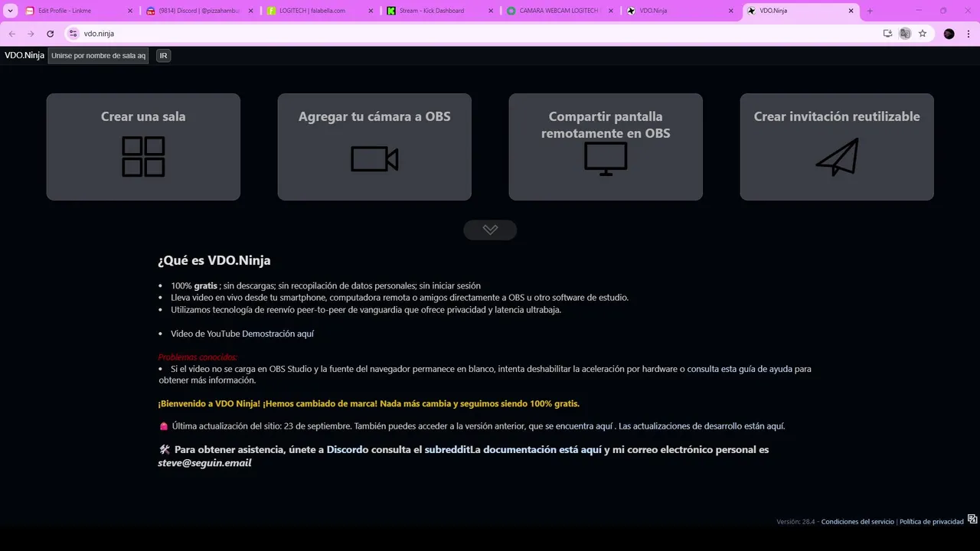Choose Compartir pantalla remotamente en OBS card

(606, 147)
